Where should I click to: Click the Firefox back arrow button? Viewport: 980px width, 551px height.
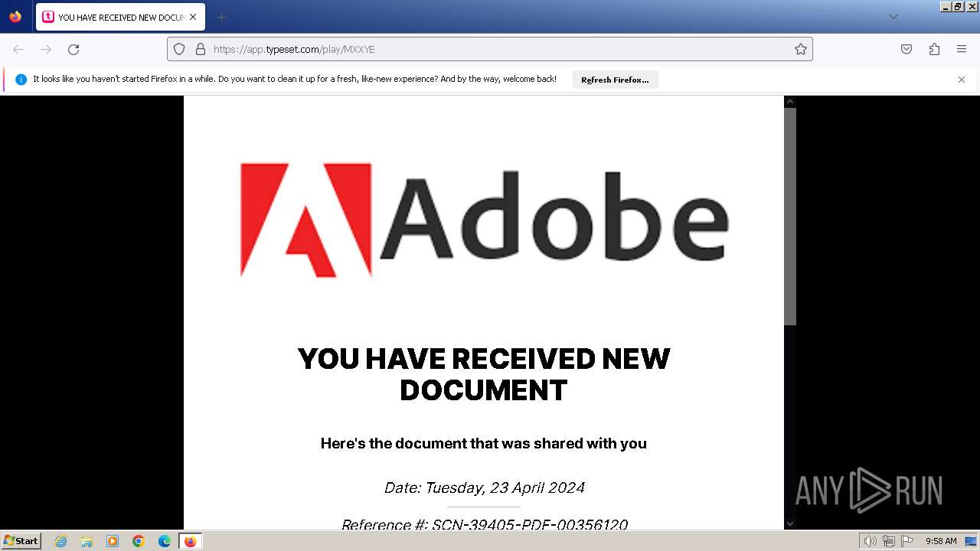coord(18,49)
